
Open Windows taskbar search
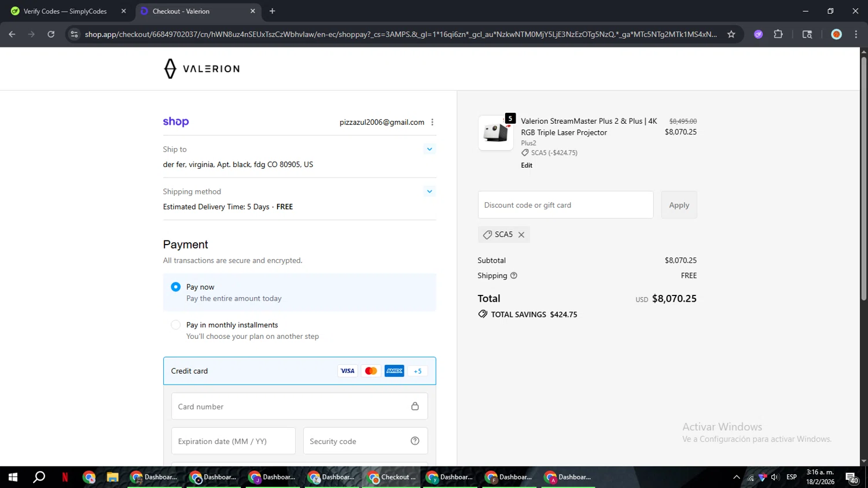pos(39,477)
